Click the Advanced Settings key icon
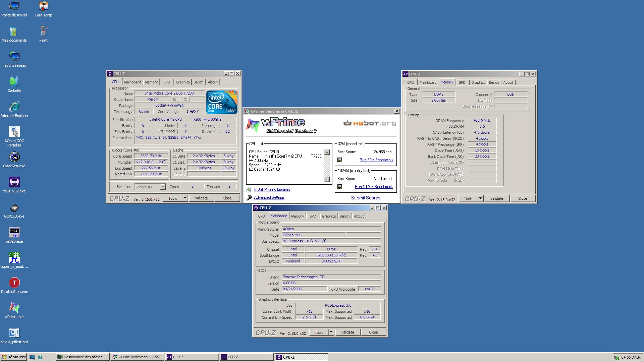The width and height of the screenshot is (644, 362). tap(249, 198)
